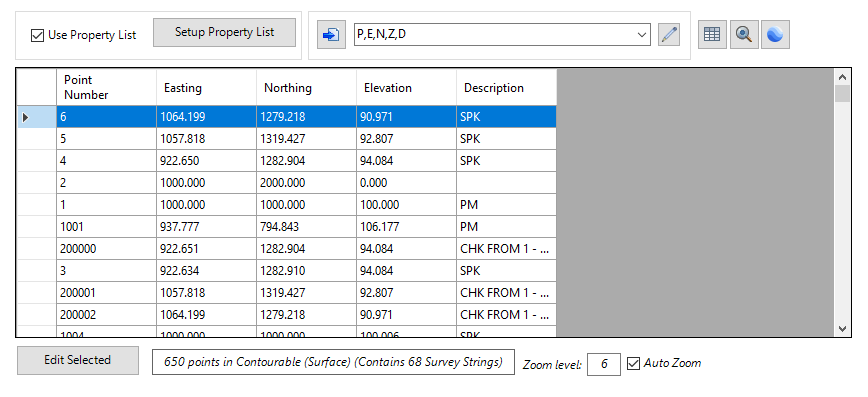The image size is (868, 397).
Task: Click the Zoom level input field
Action: click(603, 364)
